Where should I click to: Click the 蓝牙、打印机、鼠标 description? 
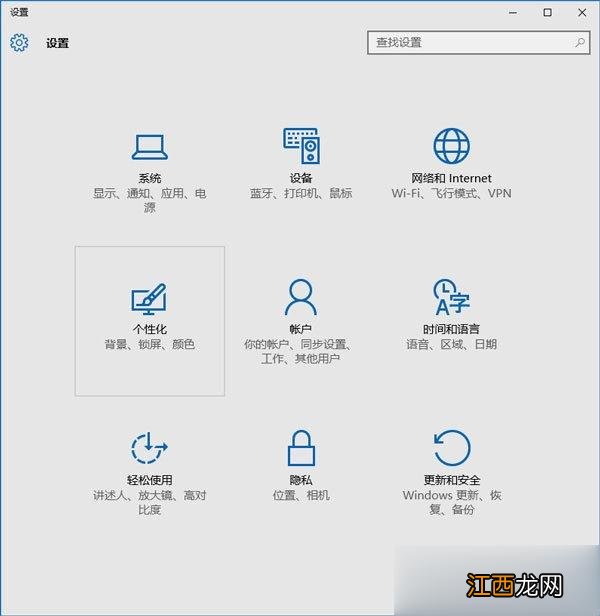point(301,193)
